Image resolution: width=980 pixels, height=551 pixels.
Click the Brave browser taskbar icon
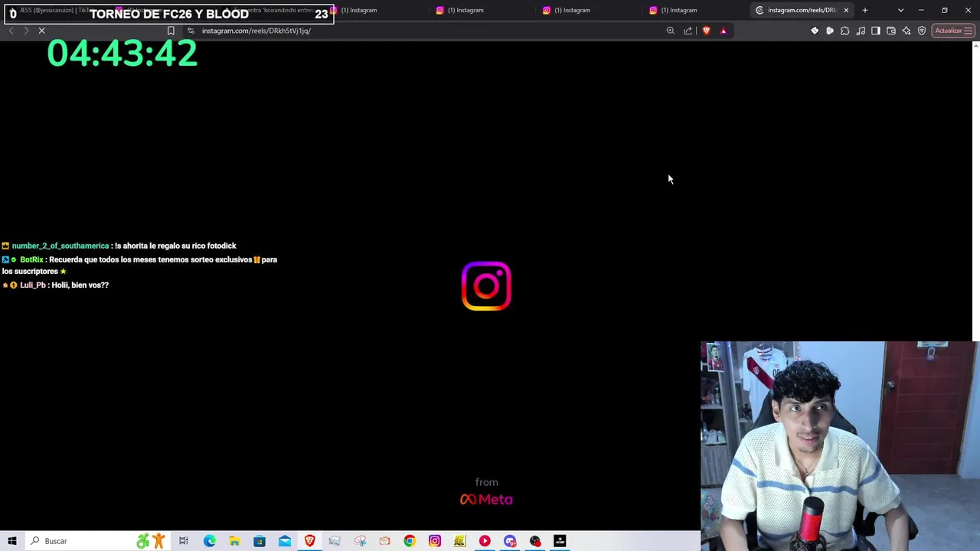point(309,541)
